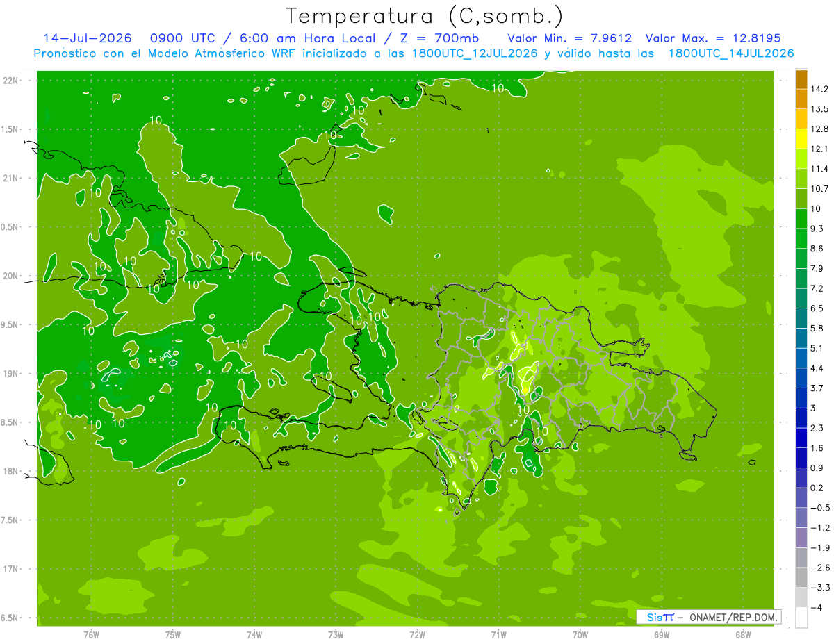Select the date text "14-Jul-2026"
Image resolution: width=834 pixels, height=644 pixels.
click(x=88, y=38)
